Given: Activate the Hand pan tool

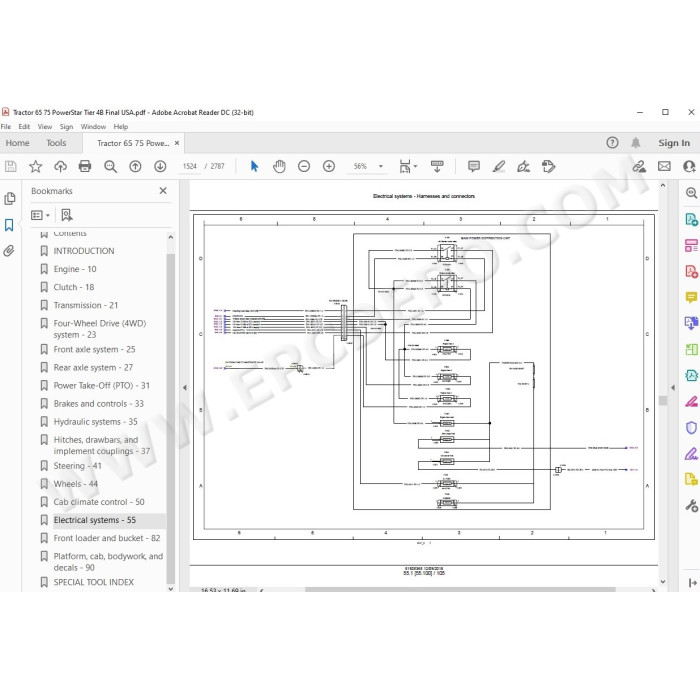Looking at the screenshot, I should click(279, 167).
